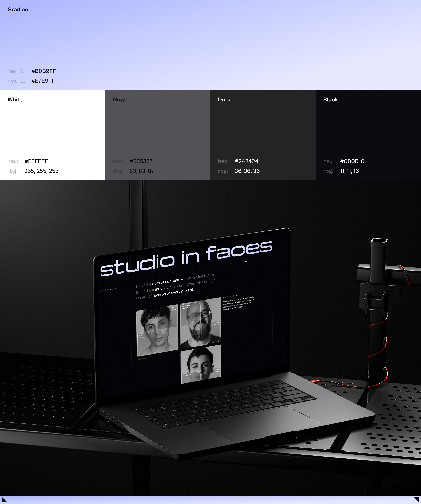Click the #535357 hex code text
The image size is (421, 504).
pos(141,161)
